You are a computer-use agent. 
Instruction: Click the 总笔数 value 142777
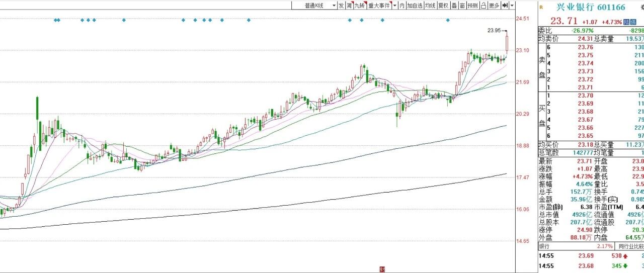click(x=583, y=152)
